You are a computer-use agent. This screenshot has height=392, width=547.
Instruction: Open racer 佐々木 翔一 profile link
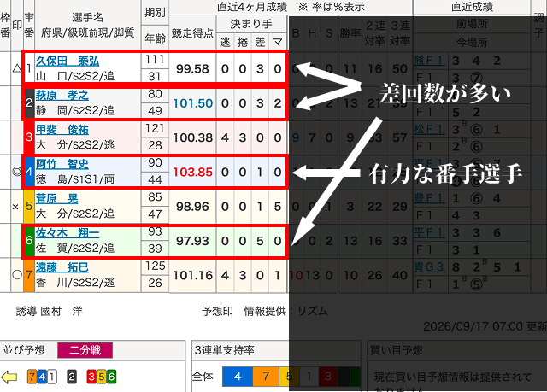(68, 232)
